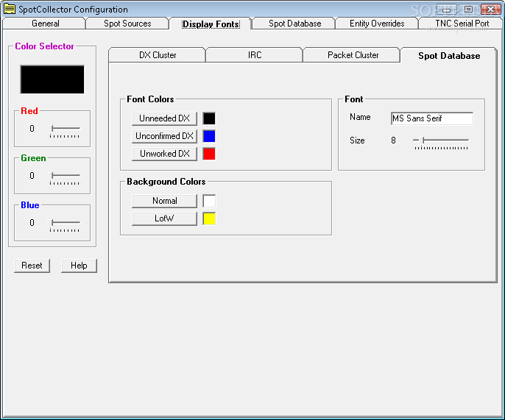Select the DX Cluster sub-tab
The height and width of the screenshot is (420, 505).
point(158,55)
